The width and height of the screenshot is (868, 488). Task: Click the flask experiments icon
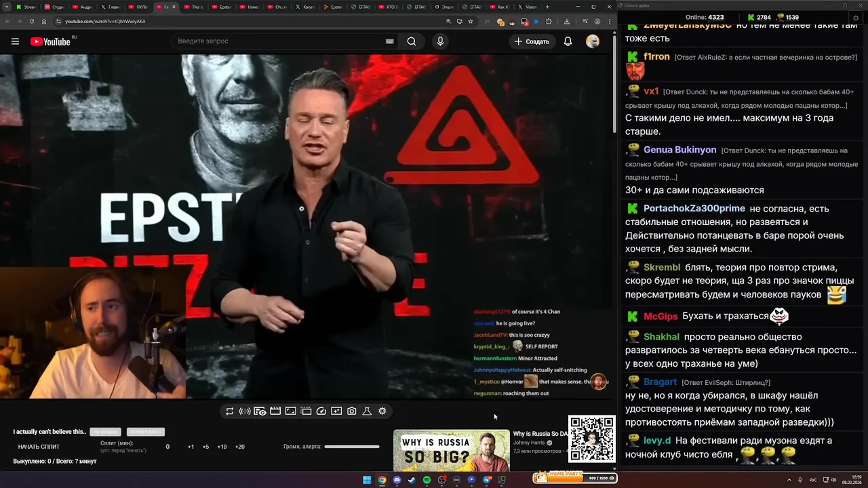[367, 411]
